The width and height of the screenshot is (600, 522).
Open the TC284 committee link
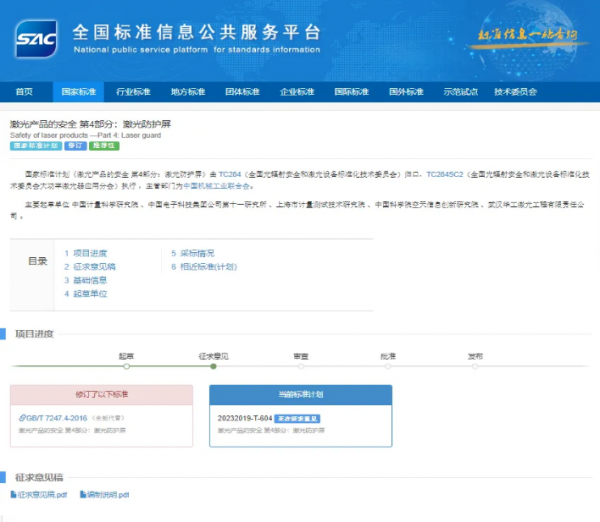(230, 173)
